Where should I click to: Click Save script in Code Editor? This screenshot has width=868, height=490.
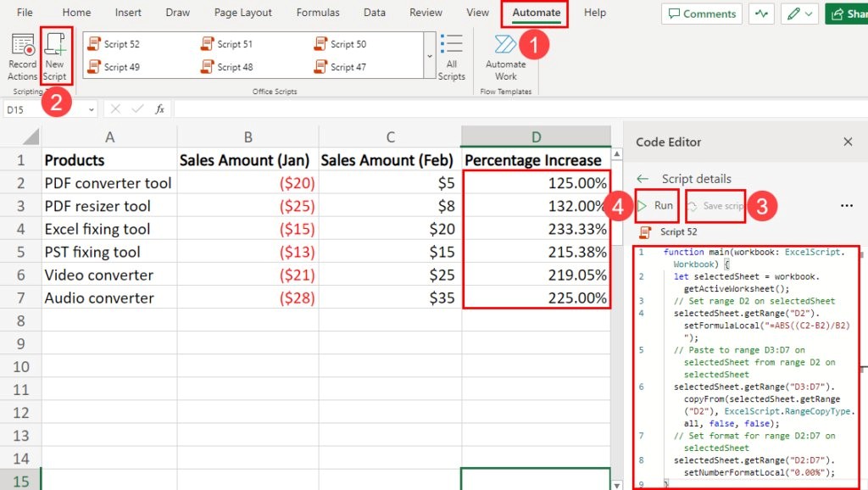[716, 206]
